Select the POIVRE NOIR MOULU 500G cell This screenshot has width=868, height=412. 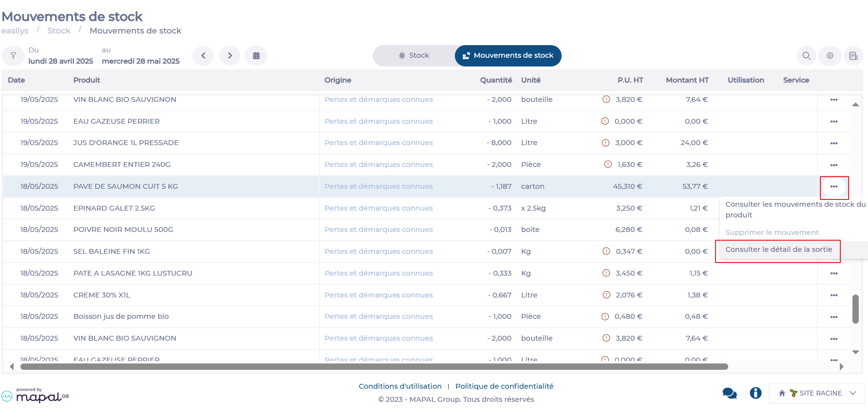pos(123,230)
